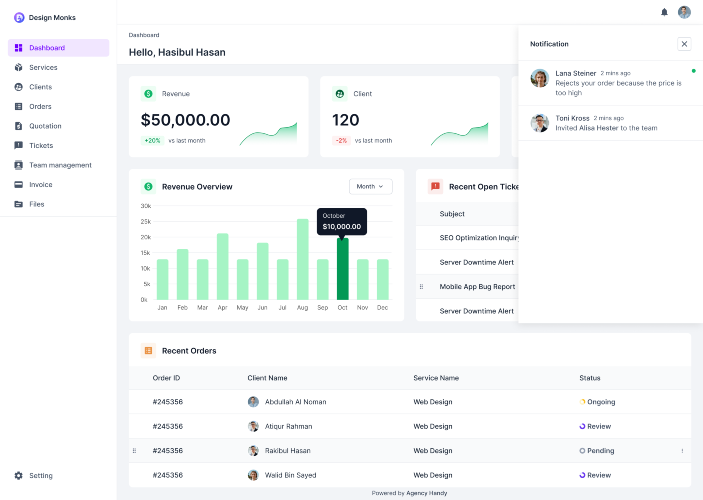Open the Mobile App Bug Report ticket
The image size is (703, 500).
[x=477, y=287]
